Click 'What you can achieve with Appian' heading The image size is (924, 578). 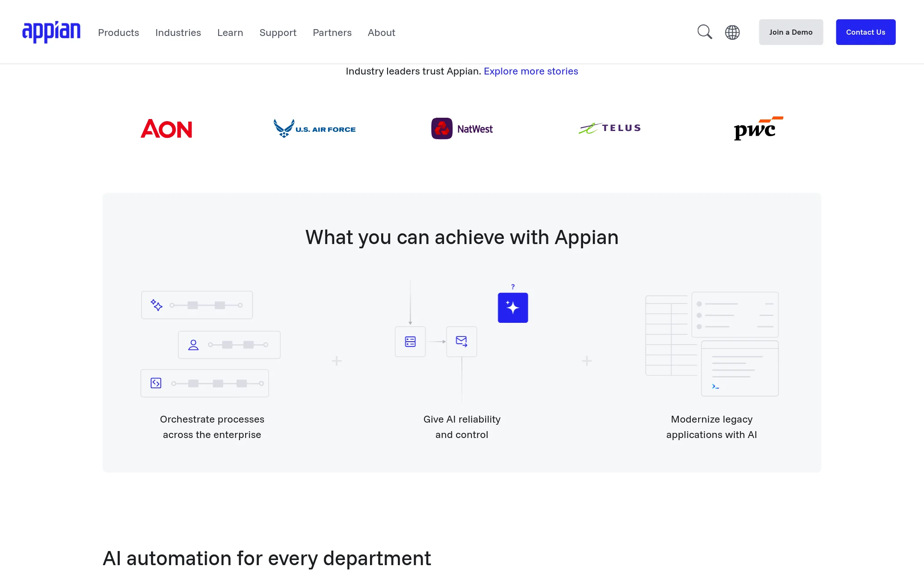(462, 237)
